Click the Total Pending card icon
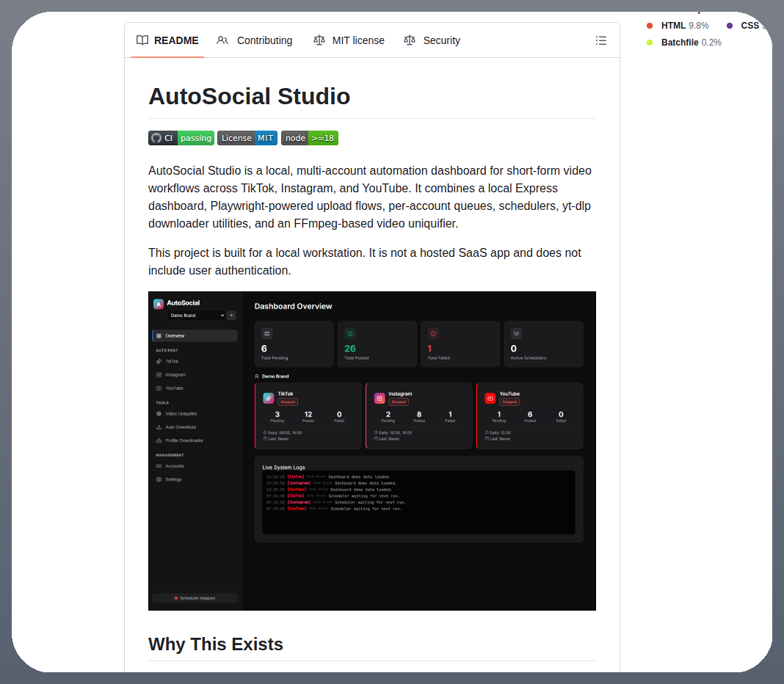 (267, 333)
